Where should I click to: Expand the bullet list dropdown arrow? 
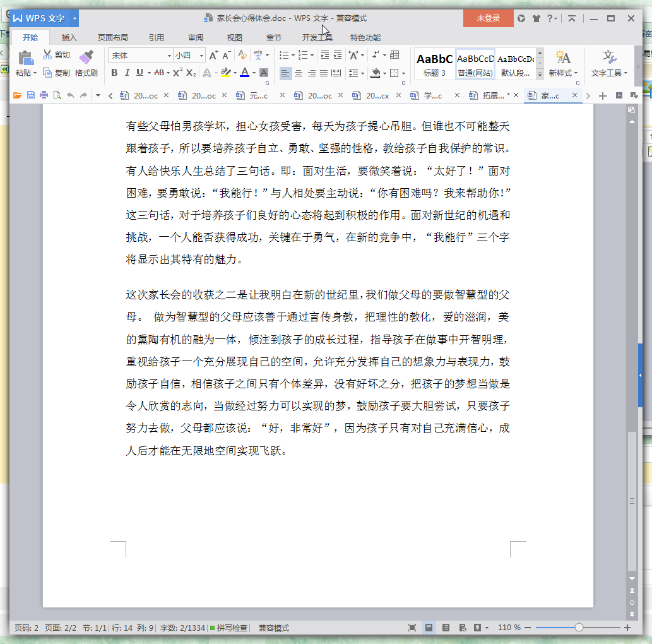pyautogui.click(x=293, y=56)
